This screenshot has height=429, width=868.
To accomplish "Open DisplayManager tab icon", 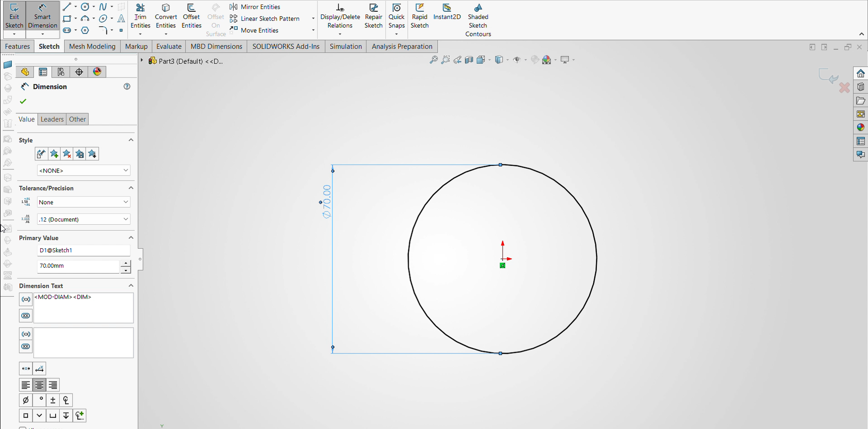I will 97,72.
